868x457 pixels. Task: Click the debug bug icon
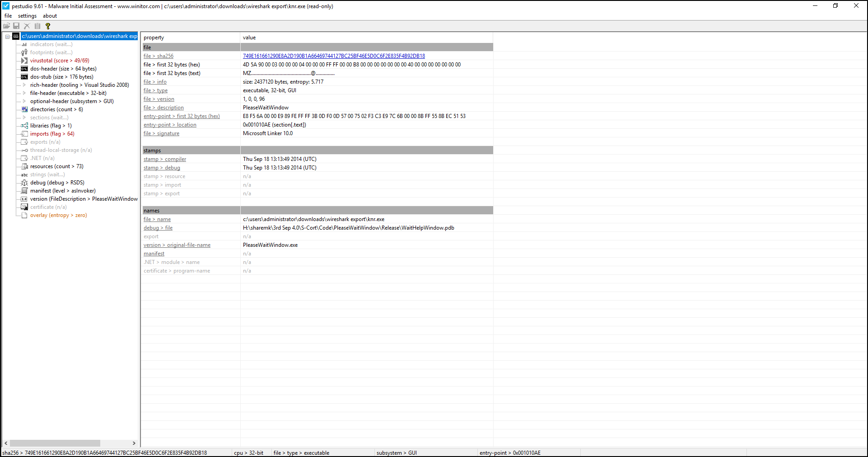click(x=24, y=183)
